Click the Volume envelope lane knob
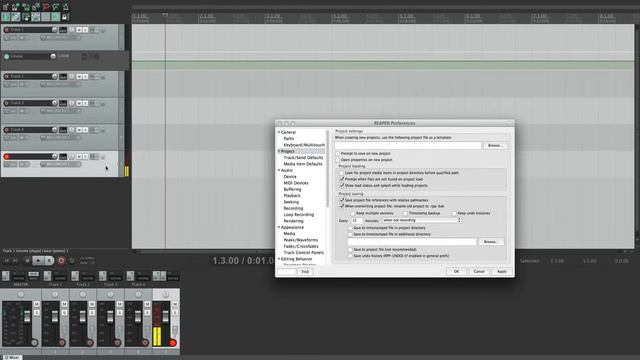Viewport: 640px width, 360px height. pyautogui.click(x=53, y=56)
